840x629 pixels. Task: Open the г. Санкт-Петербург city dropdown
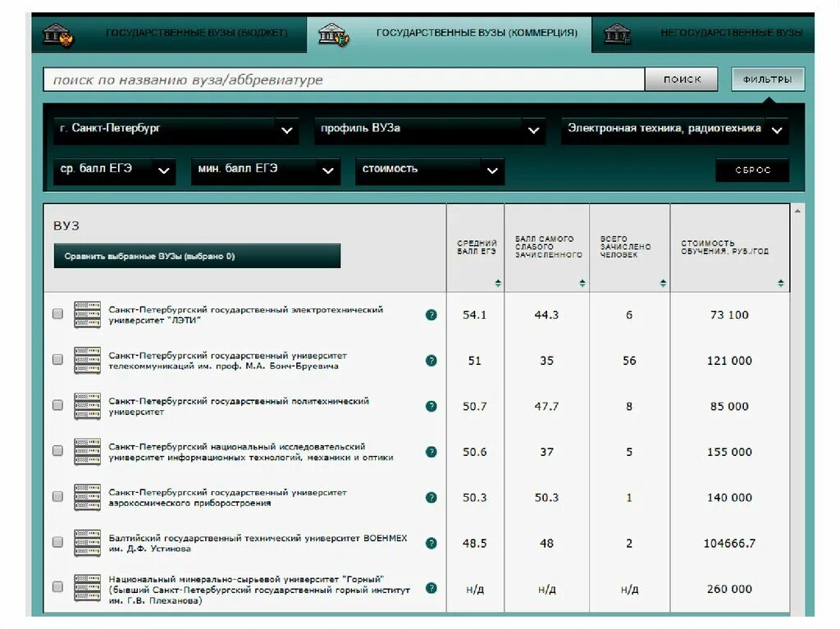pyautogui.click(x=176, y=130)
